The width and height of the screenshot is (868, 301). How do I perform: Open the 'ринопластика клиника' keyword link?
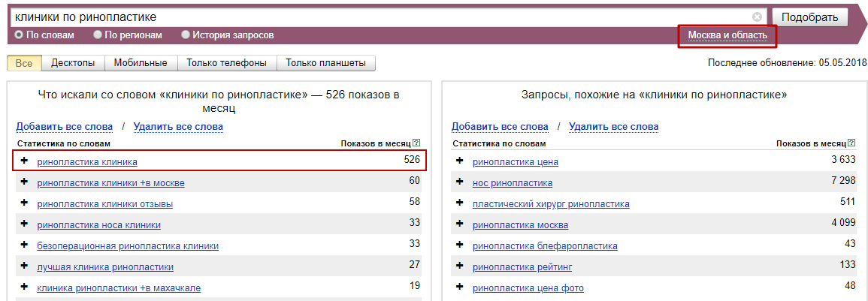click(87, 162)
